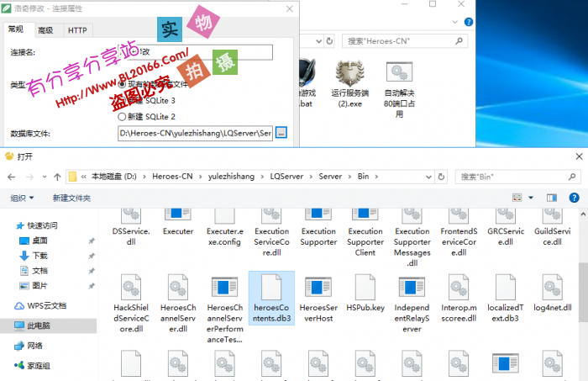The width and height of the screenshot is (588, 381).
Task: Click 新建文件夹 button
Action: pos(71,198)
